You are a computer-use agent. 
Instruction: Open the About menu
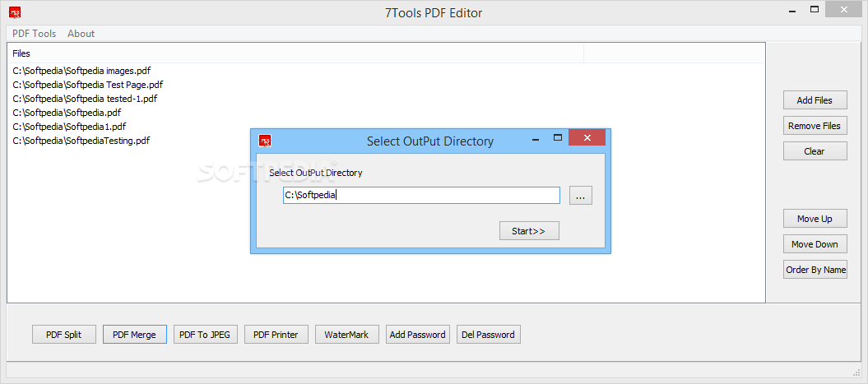[x=81, y=33]
